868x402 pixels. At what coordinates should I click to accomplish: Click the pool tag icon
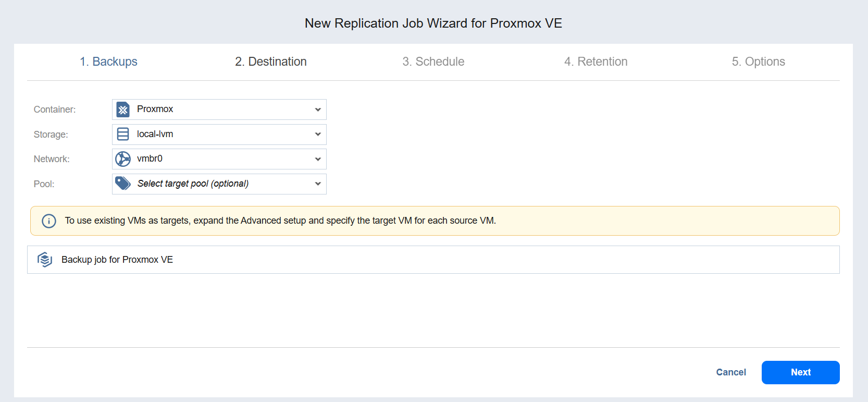click(x=123, y=184)
